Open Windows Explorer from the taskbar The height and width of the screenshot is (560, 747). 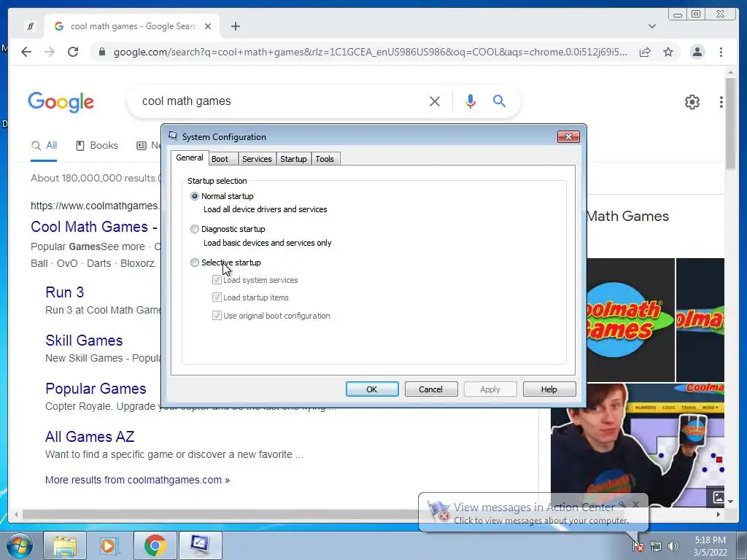click(65, 545)
